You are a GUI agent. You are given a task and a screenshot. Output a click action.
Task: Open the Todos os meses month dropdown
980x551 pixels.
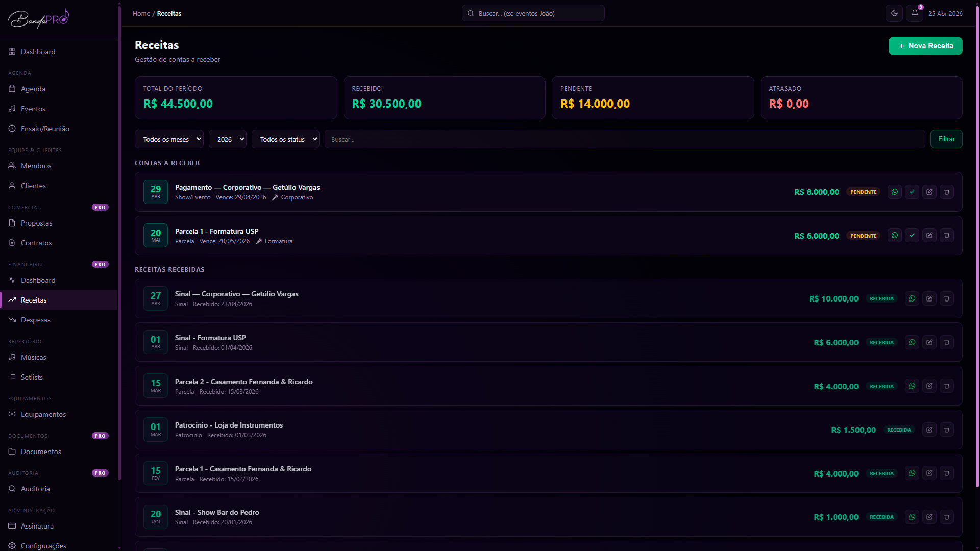[x=169, y=139]
